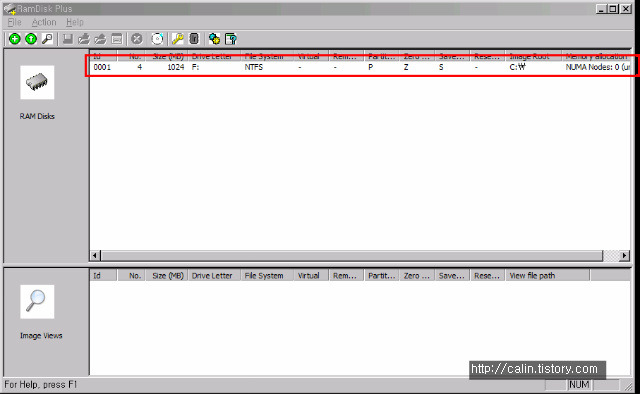This screenshot has width=640, height=394.
Task: Click the C:₩ image root cell
Action: coord(518,67)
